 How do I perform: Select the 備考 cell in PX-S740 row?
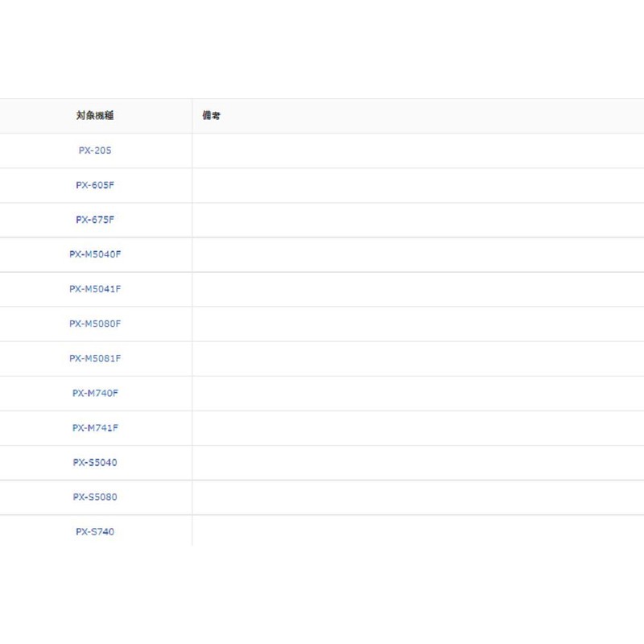tap(418, 531)
